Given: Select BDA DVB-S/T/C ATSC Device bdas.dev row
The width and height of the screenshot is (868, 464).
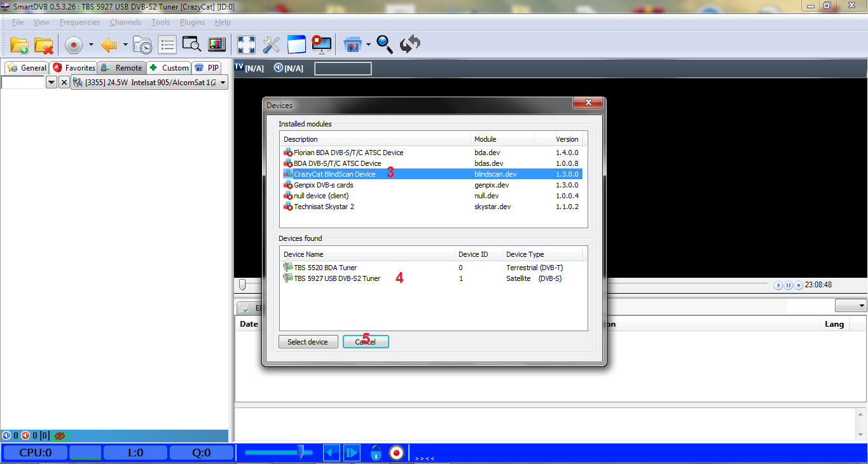Looking at the screenshot, I should click(x=432, y=163).
